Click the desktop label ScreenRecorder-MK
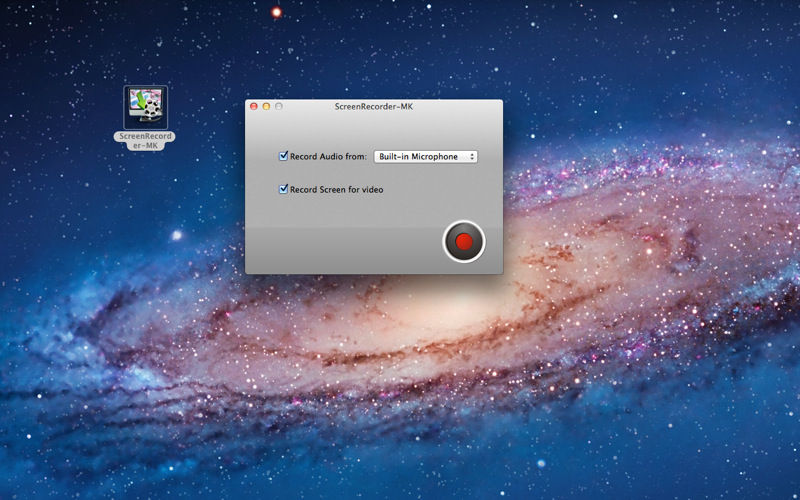Viewport: 800px width, 500px height. click(x=145, y=141)
